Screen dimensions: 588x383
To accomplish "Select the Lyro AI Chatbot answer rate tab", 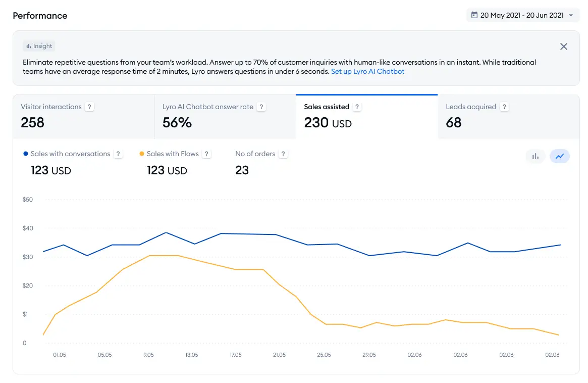I will (225, 116).
